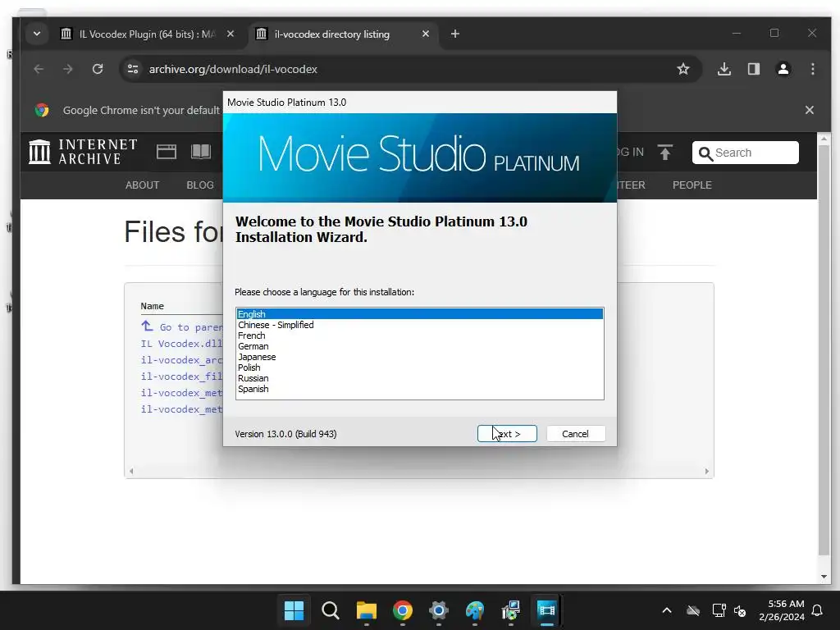View site information icon in address bar

tap(133, 69)
